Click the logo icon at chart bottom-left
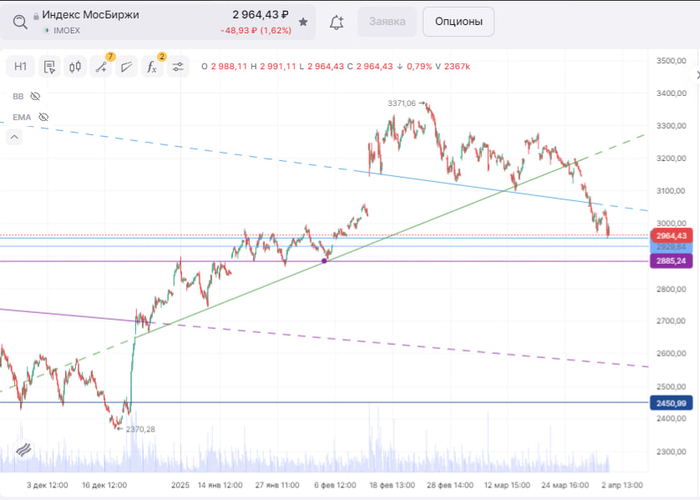The image size is (700, 500). pos(23,451)
